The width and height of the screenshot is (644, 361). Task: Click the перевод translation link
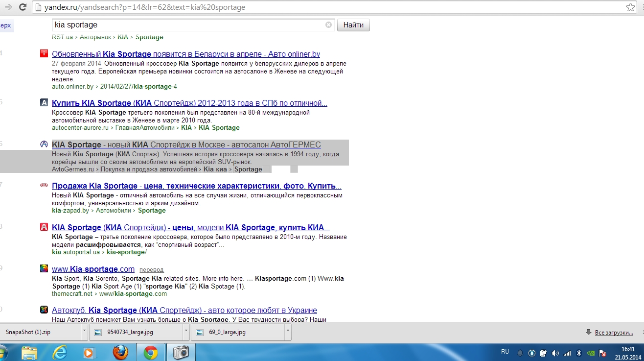pyautogui.click(x=152, y=270)
